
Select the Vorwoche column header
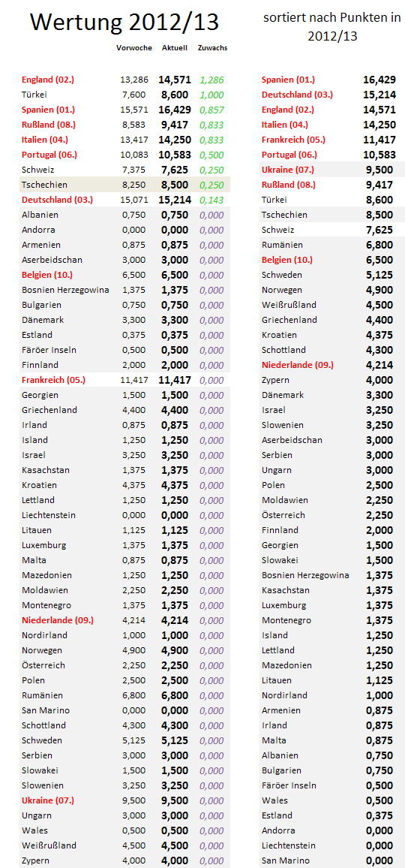coord(134,47)
